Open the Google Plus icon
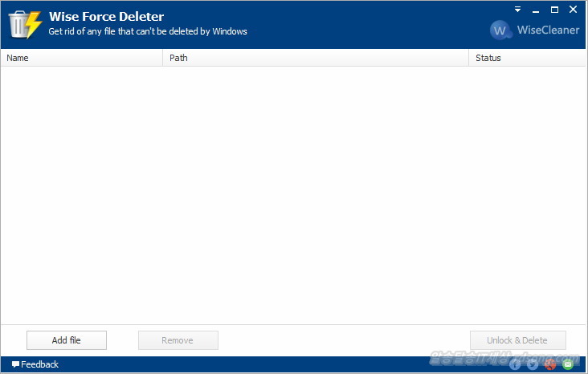The width and height of the screenshot is (588, 374). pos(550,364)
